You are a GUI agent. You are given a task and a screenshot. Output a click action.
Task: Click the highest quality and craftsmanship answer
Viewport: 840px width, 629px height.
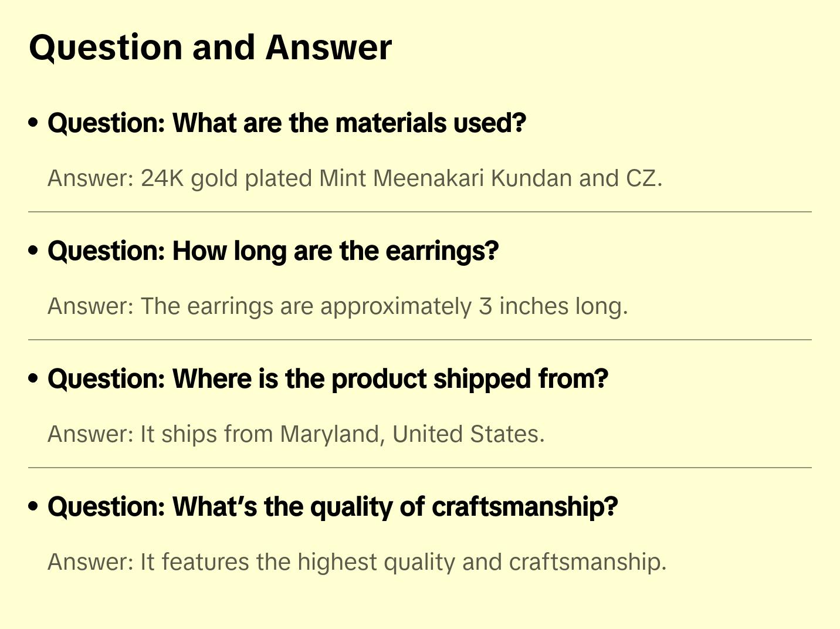point(357,562)
